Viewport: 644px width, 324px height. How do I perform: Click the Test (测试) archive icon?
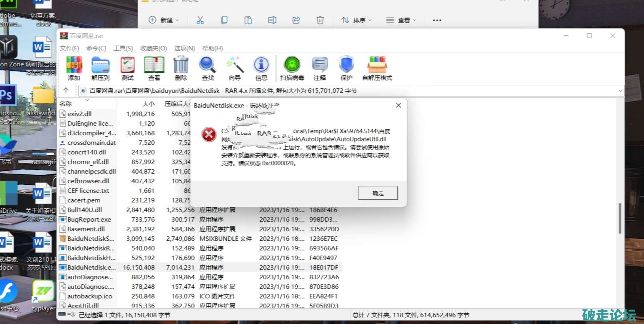point(128,68)
